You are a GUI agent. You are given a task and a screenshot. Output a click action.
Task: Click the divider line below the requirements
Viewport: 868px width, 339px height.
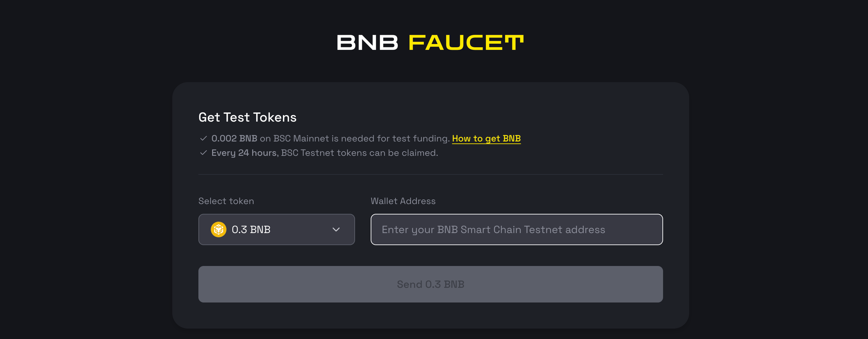click(430, 174)
